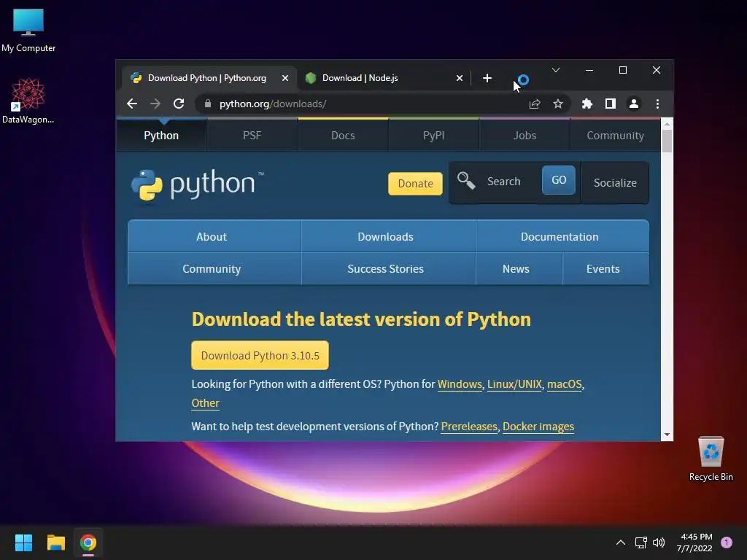Click the address bar URL python.org/downloads/
This screenshot has width=747, height=560.
click(273, 104)
